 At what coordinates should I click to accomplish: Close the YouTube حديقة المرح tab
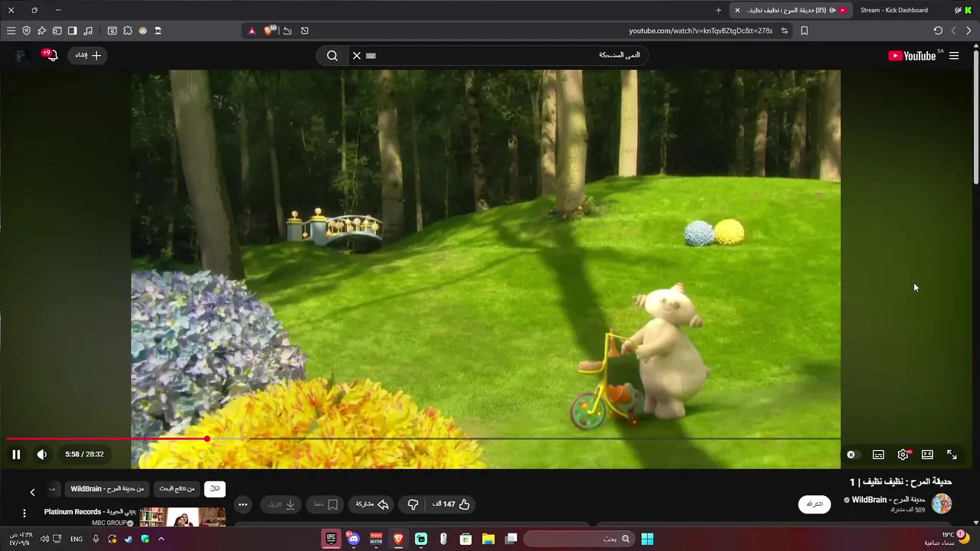click(x=737, y=10)
